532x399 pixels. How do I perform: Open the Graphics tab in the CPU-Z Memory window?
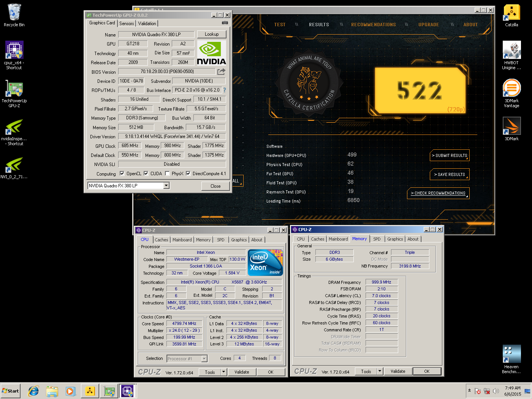(x=395, y=239)
